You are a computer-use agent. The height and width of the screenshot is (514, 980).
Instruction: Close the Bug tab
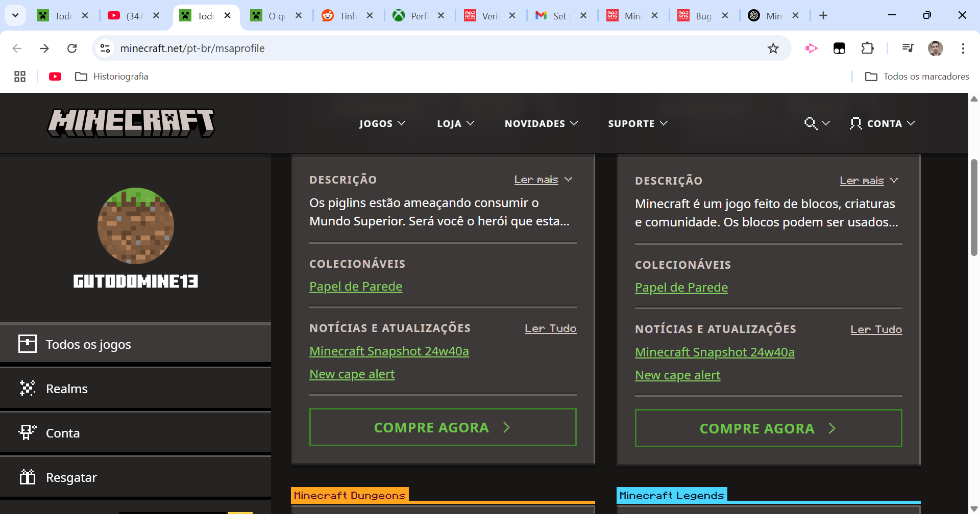pos(725,16)
